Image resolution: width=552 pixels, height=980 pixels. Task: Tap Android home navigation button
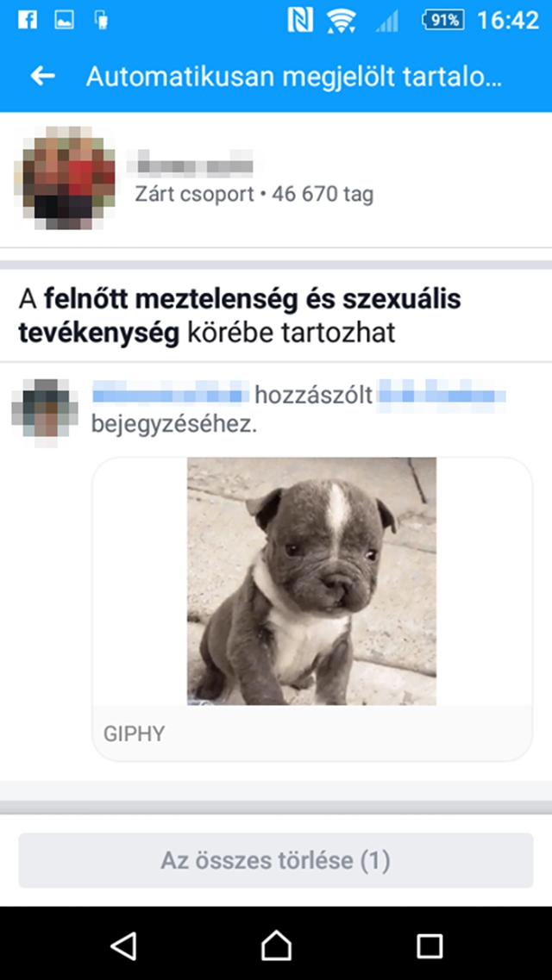(276, 945)
